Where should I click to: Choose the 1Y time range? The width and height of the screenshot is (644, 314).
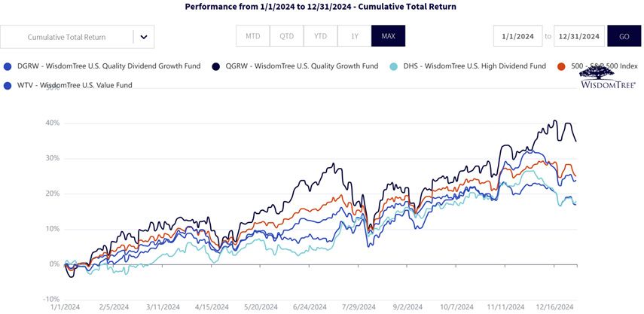[x=355, y=36]
